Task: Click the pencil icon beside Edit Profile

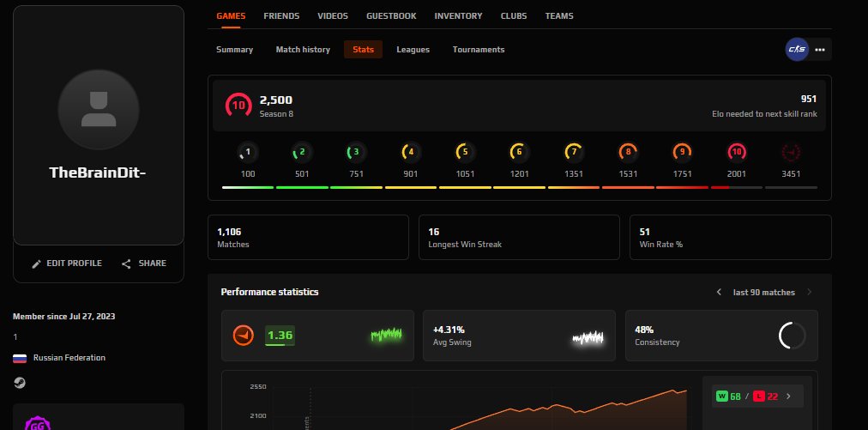Action: tap(37, 263)
